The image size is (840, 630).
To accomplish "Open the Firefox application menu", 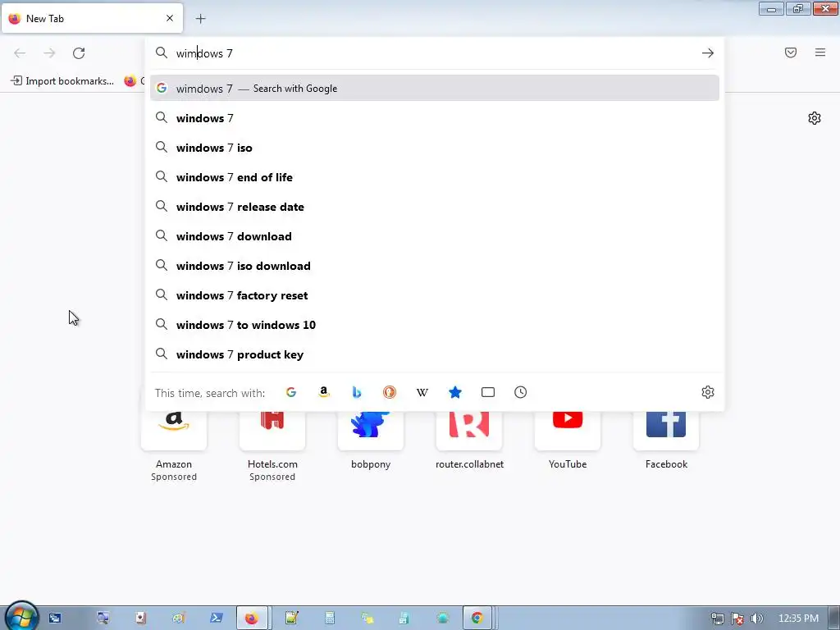I will (820, 52).
